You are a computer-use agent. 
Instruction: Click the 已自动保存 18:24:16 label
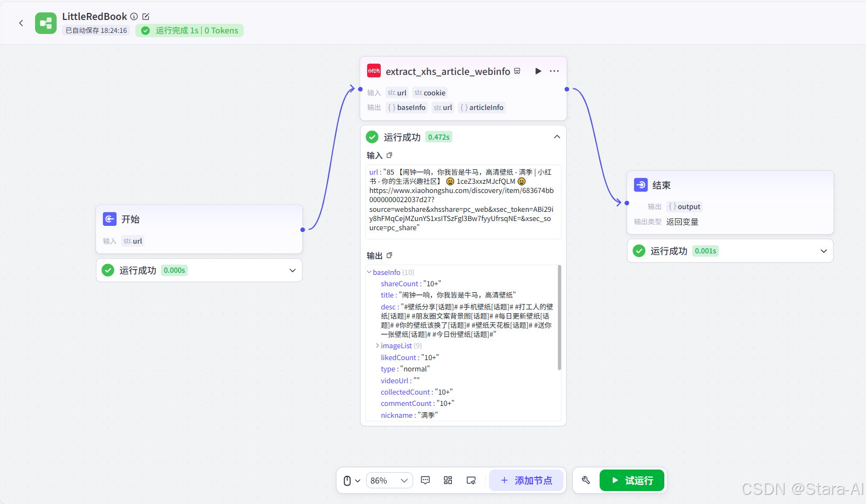(x=96, y=31)
